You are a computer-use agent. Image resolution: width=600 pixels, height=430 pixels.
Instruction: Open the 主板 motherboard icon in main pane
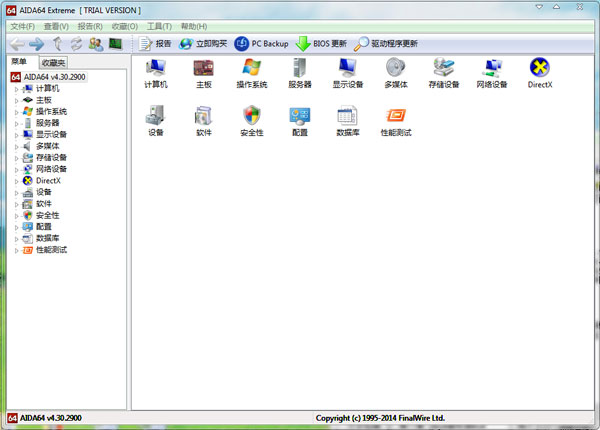pos(204,73)
